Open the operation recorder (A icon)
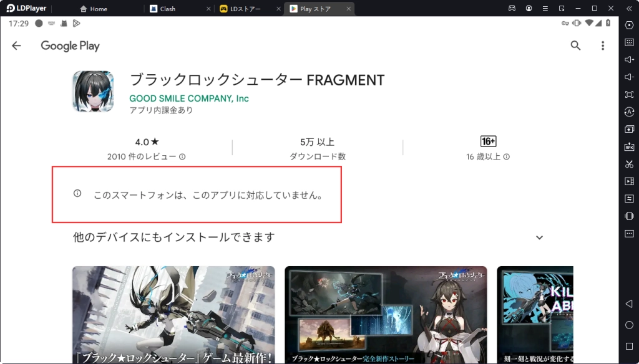 coord(629,112)
